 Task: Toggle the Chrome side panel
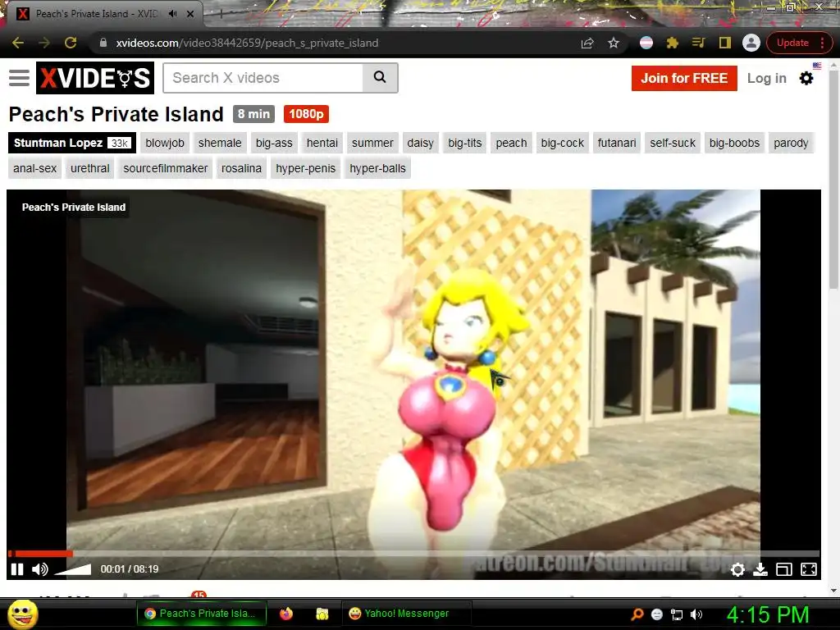[x=725, y=43]
